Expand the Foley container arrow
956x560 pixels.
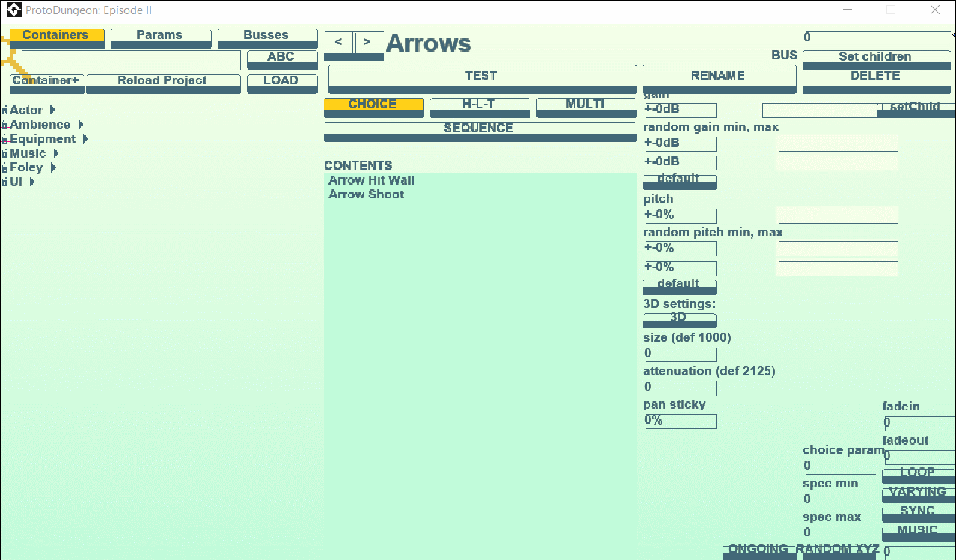coord(53,168)
